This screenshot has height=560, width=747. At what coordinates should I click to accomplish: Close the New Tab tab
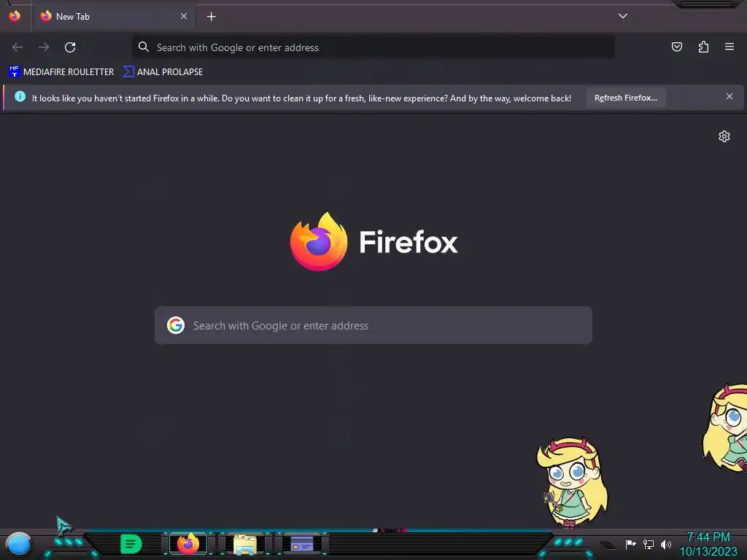[x=184, y=16]
